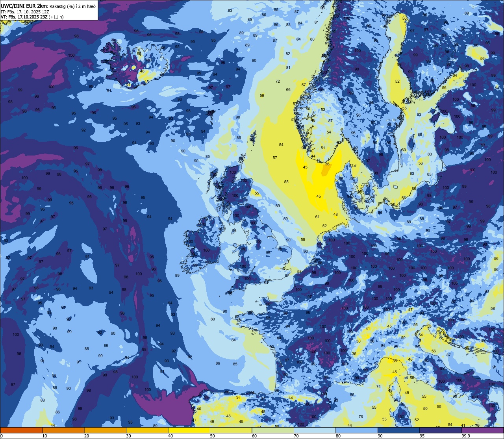Click the legend tick label '10'
This screenshot has width=504, height=439.
click(x=44, y=436)
